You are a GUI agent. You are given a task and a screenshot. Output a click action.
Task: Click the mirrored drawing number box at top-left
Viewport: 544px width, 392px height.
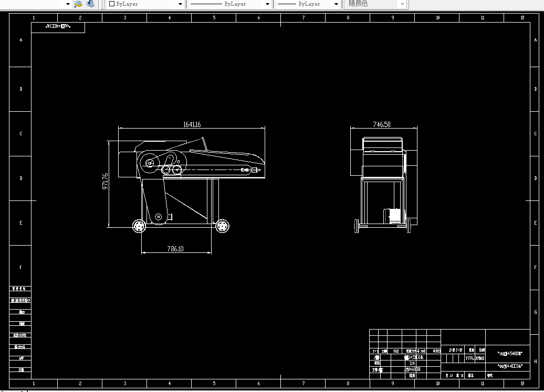58,27
